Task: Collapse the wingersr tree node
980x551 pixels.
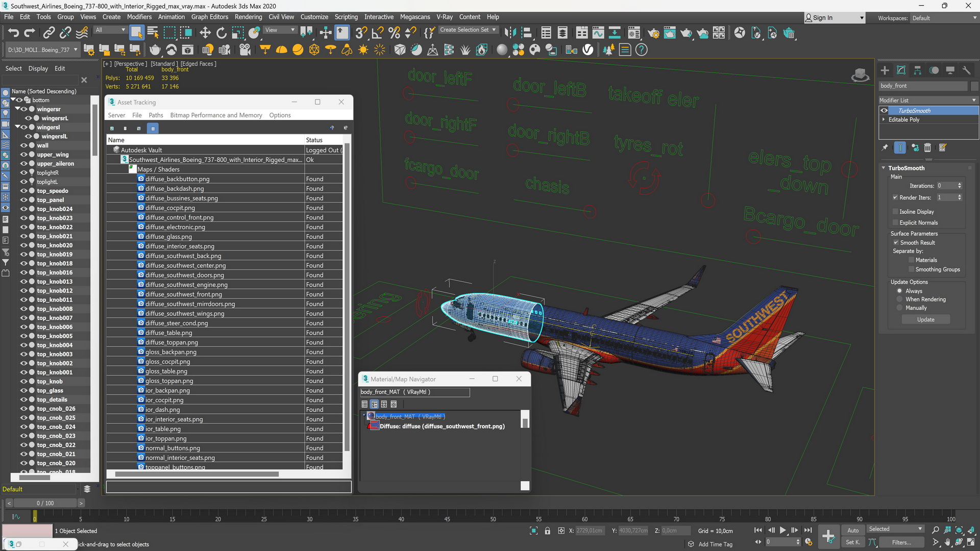Action: [x=17, y=109]
